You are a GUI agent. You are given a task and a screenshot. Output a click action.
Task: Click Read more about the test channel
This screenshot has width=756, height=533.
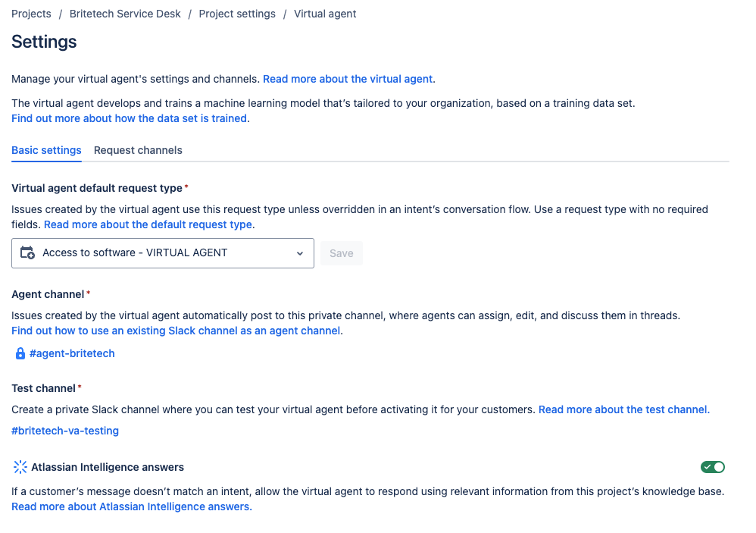pos(623,409)
